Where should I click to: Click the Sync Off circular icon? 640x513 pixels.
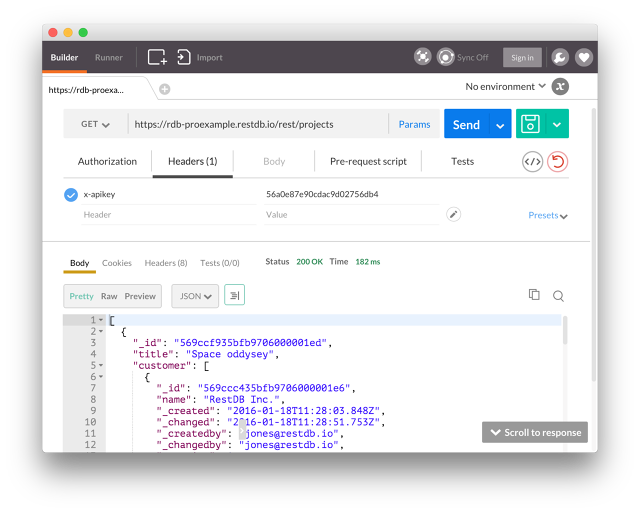pyautogui.click(x=445, y=57)
